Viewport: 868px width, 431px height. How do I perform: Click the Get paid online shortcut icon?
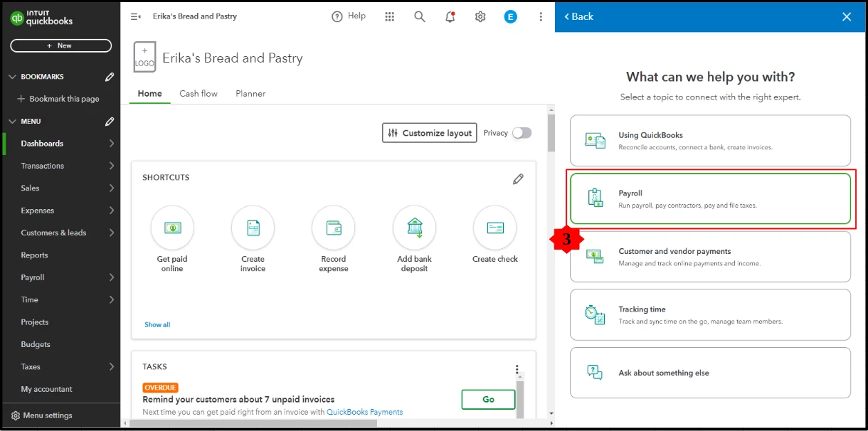172,227
